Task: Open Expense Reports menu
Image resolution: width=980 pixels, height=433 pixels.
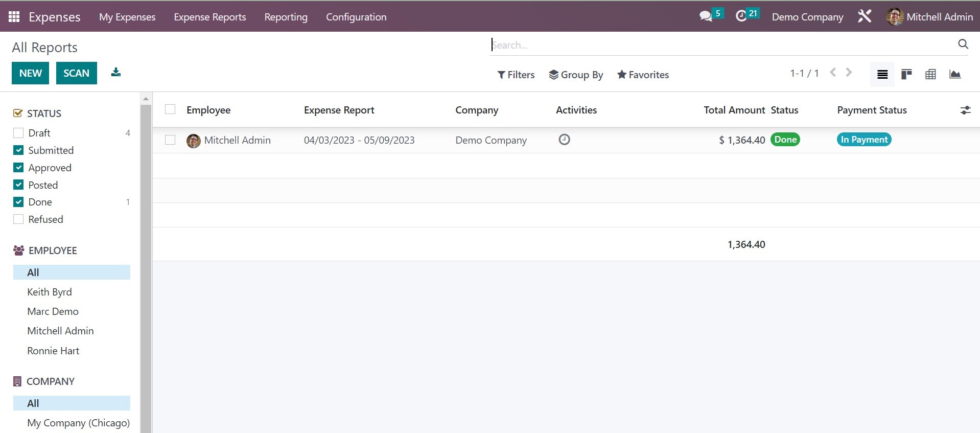Action: coord(210,17)
